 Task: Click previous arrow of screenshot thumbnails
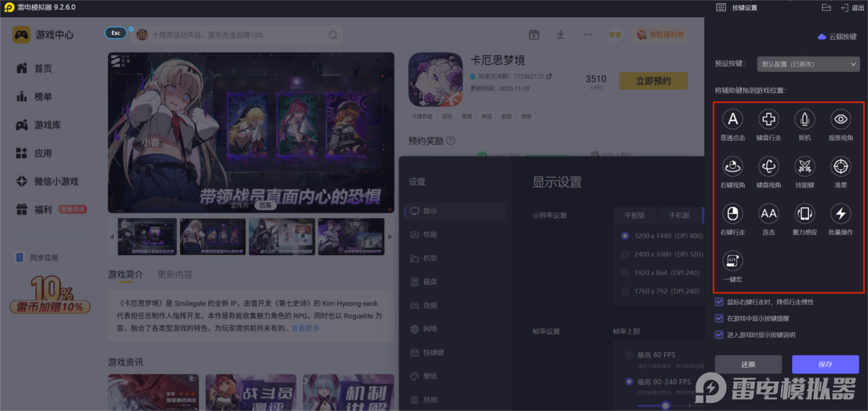click(x=112, y=237)
